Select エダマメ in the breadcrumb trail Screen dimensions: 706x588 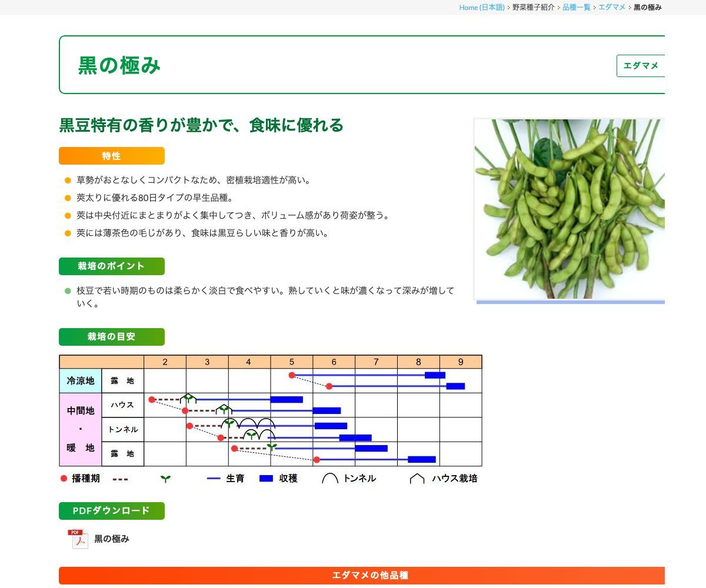point(612,7)
